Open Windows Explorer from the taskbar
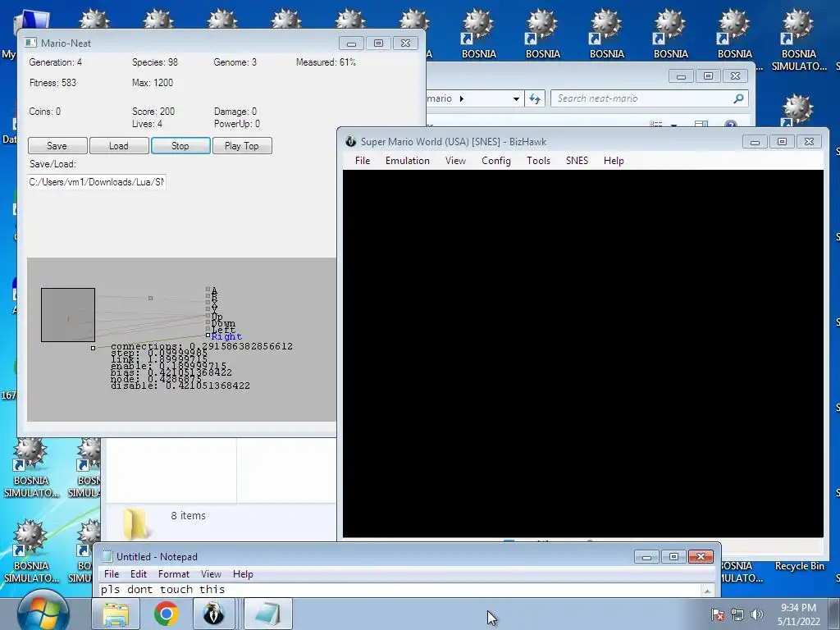Image resolution: width=840 pixels, height=630 pixels. [x=116, y=614]
